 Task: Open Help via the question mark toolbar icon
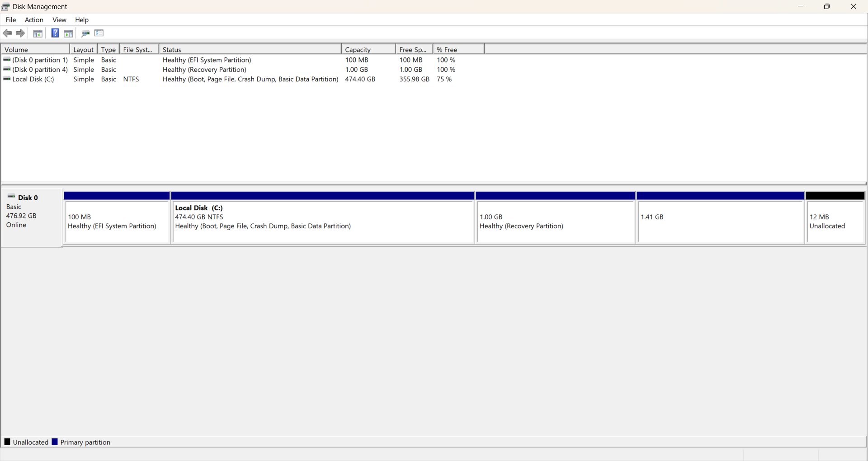(x=55, y=33)
